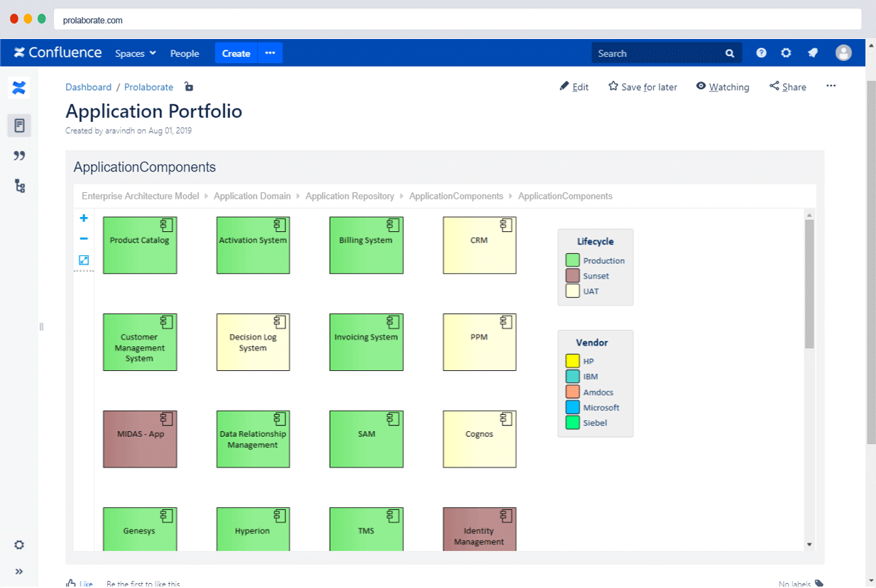The width and height of the screenshot is (876, 588).
Task: Click the MIDAS - App component
Action: 140,439
